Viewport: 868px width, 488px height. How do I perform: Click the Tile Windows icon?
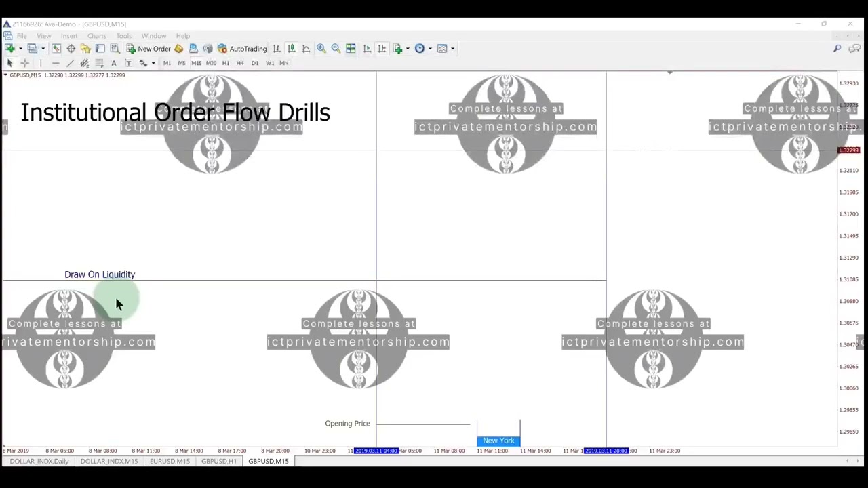coord(351,49)
